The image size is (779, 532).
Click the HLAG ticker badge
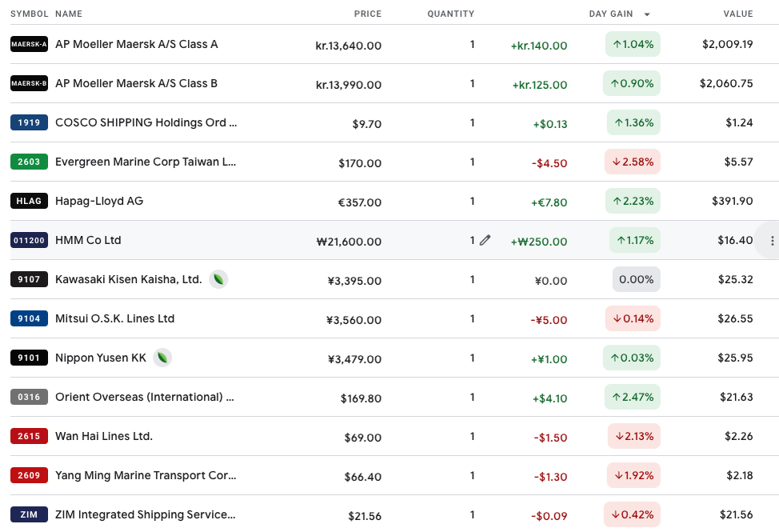tap(29, 201)
